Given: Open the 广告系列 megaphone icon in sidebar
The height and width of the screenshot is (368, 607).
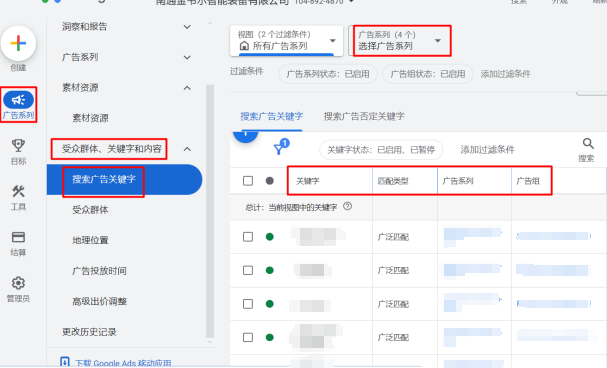Looking at the screenshot, I should pos(18,100).
